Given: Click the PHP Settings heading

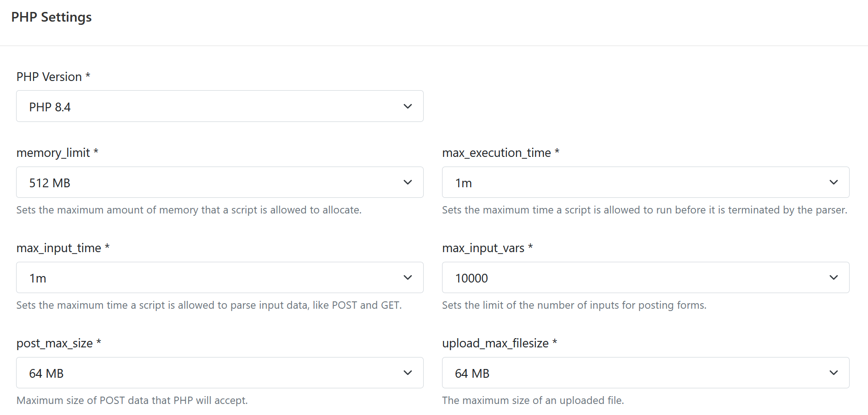Looking at the screenshot, I should point(52,17).
